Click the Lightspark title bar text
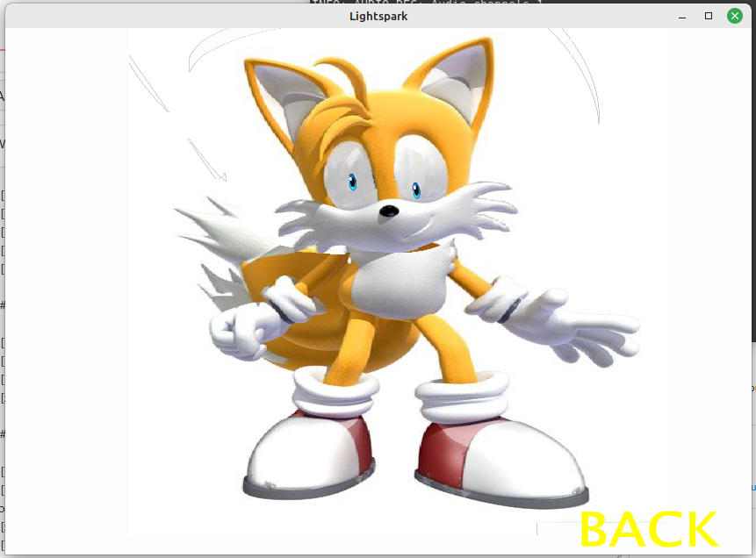The width and height of the screenshot is (756, 558). click(x=378, y=15)
